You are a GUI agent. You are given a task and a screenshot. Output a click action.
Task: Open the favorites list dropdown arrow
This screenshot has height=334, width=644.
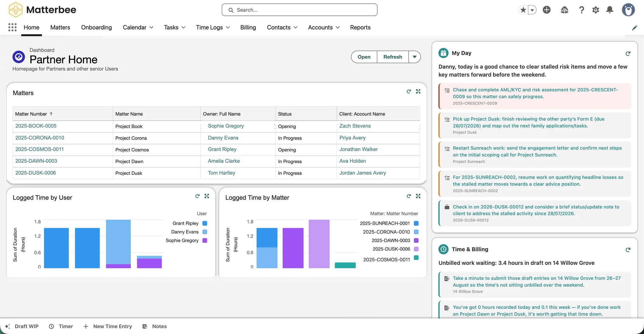[532, 10]
